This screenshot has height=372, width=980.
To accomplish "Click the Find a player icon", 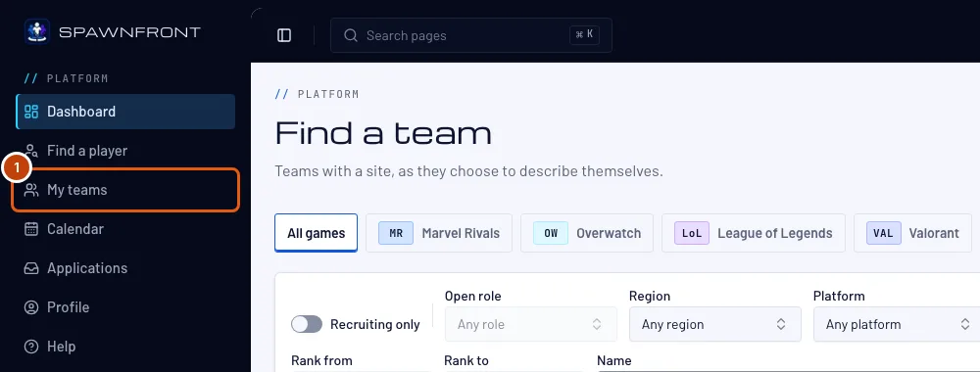I will 31,151.
